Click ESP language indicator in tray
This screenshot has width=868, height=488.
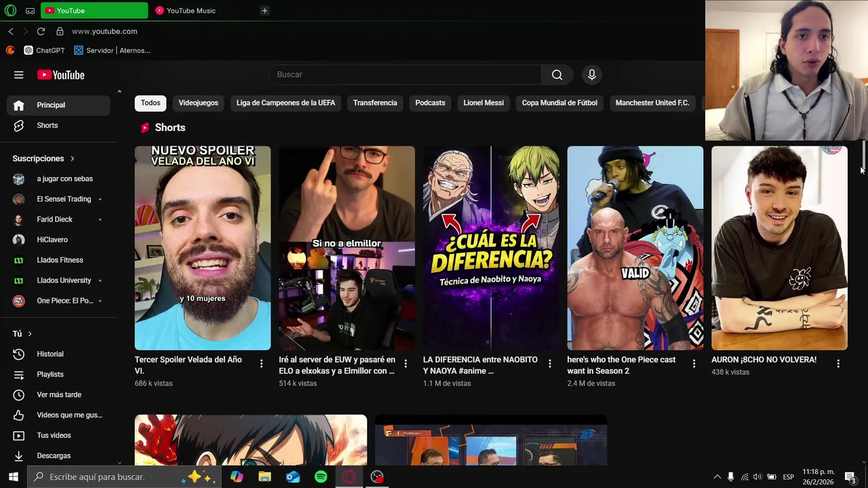click(x=788, y=477)
